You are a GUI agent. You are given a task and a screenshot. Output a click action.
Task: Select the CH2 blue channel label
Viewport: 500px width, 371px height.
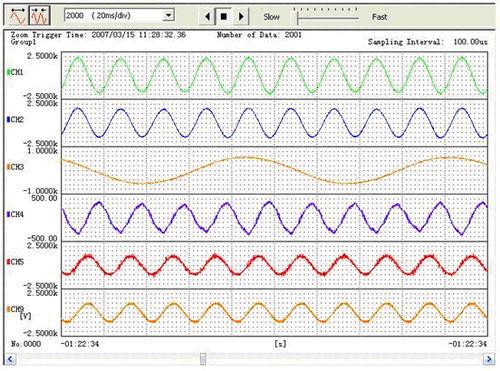pyautogui.click(x=15, y=119)
